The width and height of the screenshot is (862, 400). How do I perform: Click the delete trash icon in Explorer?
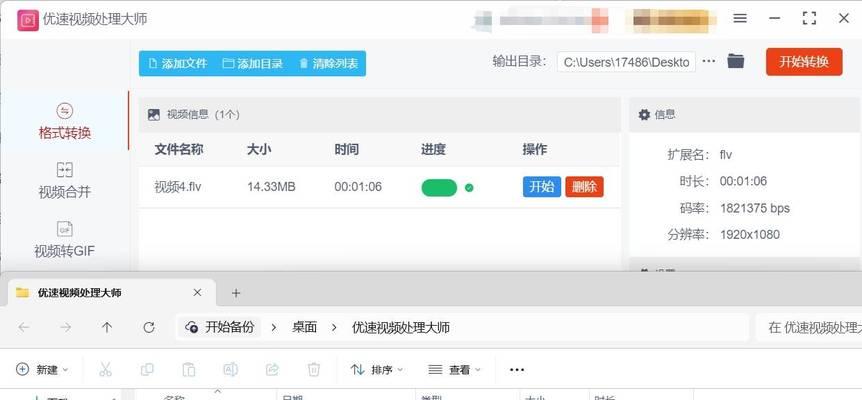point(314,370)
